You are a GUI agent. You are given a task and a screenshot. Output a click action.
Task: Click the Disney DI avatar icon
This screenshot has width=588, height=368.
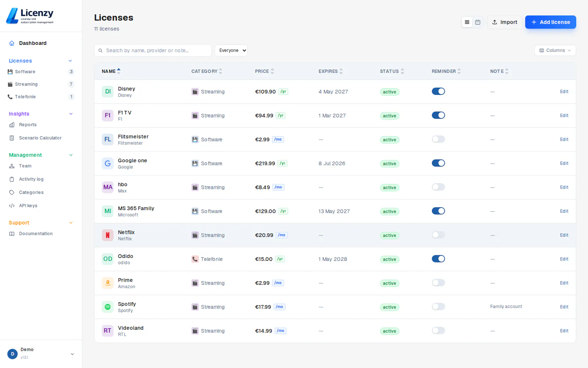coord(108,92)
